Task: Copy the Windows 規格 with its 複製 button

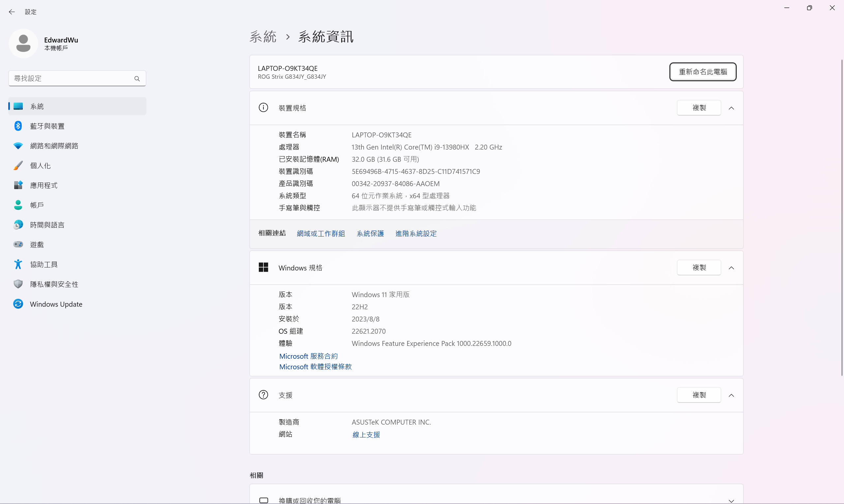Action: (x=699, y=267)
